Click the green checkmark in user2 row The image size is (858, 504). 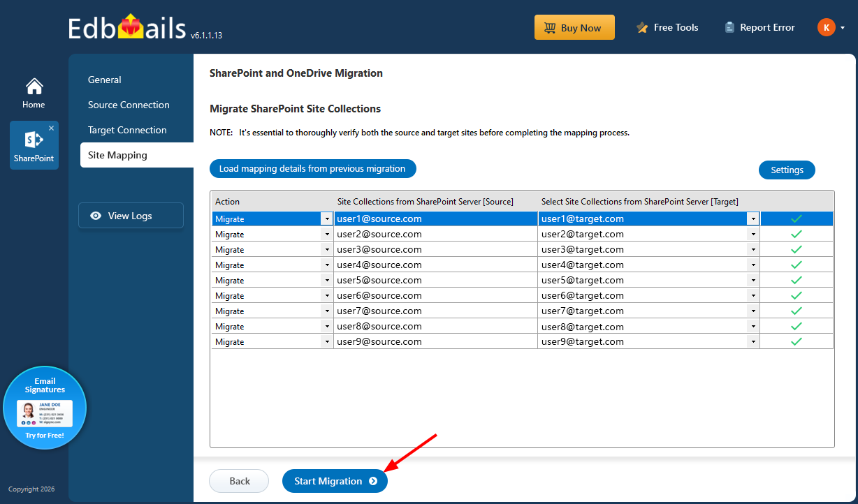(796, 234)
